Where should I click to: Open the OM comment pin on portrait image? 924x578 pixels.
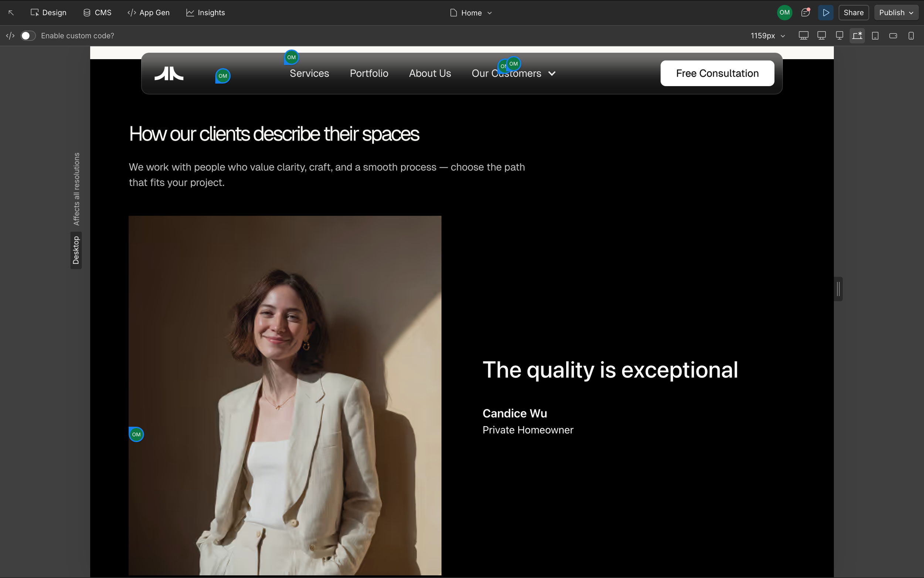[x=136, y=434]
